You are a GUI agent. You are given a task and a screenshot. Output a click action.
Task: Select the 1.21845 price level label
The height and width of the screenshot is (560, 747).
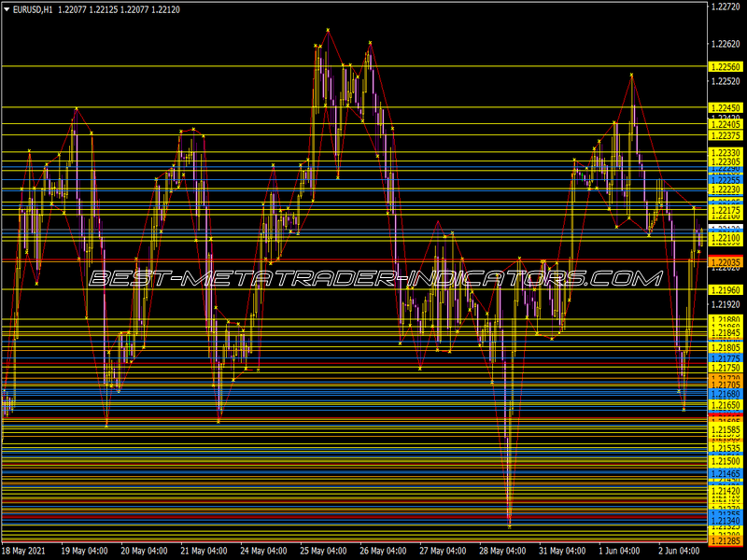(x=726, y=333)
